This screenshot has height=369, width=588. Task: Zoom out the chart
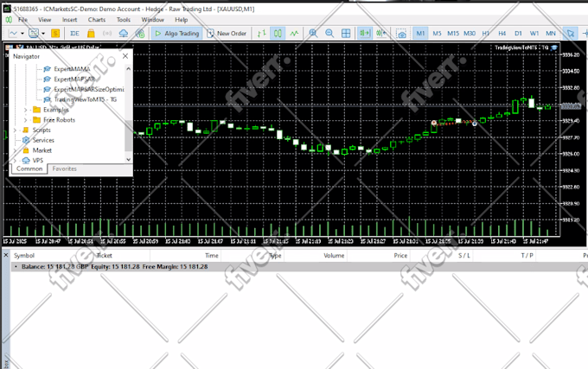click(x=329, y=34)
